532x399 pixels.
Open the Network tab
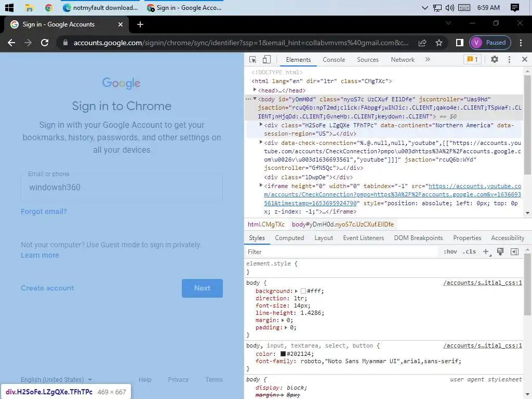(403, 60)
